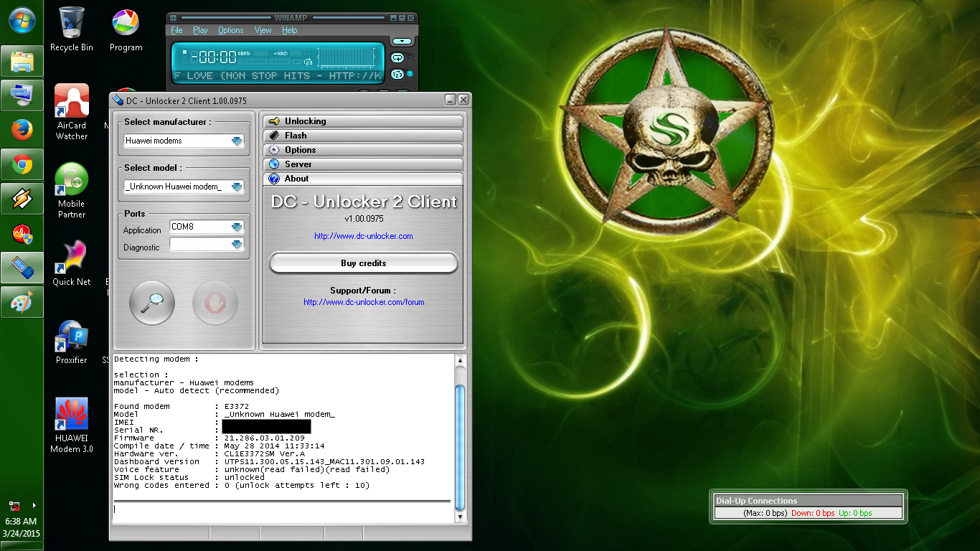Open the dc-unlocker.com website link
The width and height of the screenshot is (980, 551).
pyautogui.click(x=364, y=236)
